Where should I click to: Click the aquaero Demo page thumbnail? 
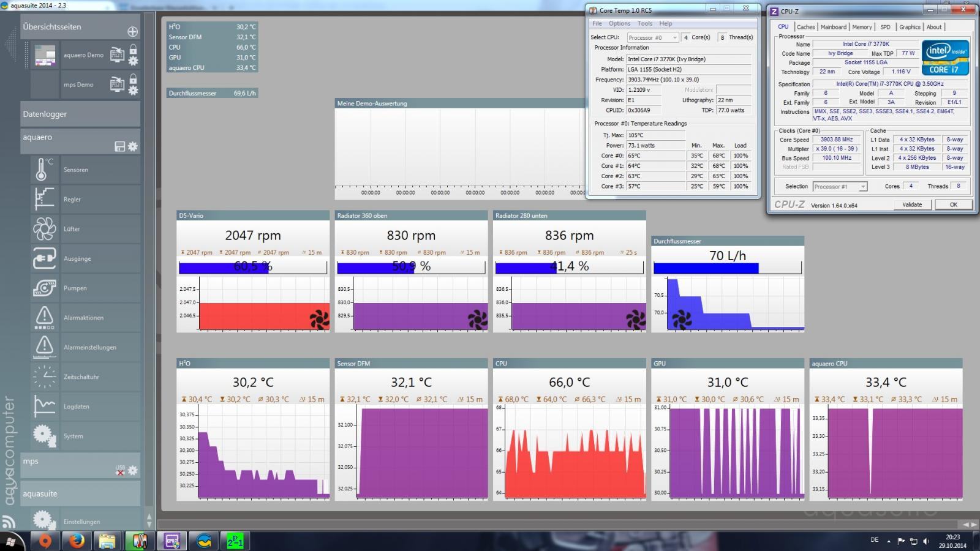pos(45,55)
